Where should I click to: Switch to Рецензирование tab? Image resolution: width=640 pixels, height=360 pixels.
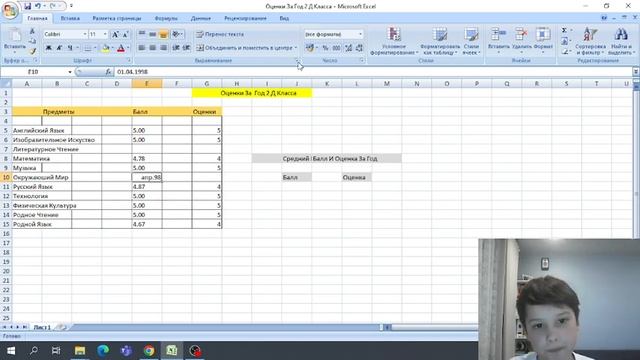245,18
